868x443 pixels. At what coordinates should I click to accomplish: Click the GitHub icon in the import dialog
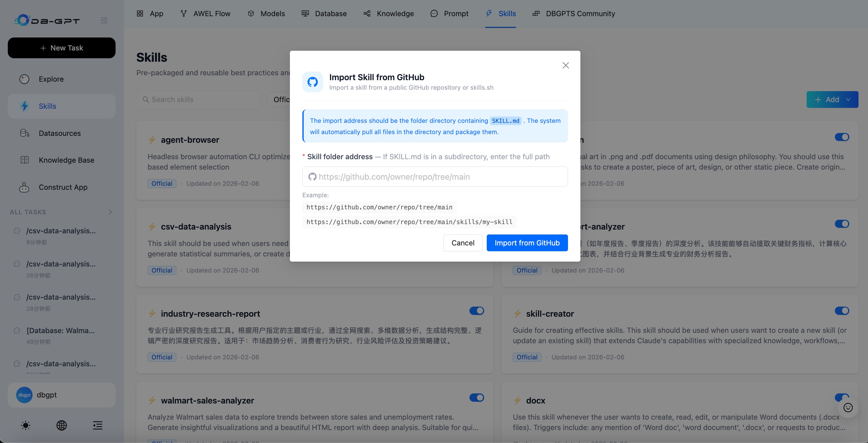(312, 82)
